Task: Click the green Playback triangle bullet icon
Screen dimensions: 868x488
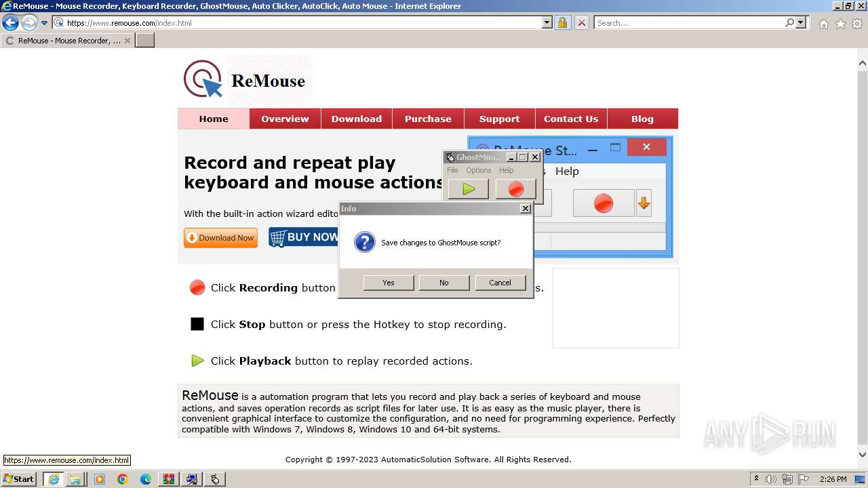Action: pyautogui.click(x=197, y=361)
